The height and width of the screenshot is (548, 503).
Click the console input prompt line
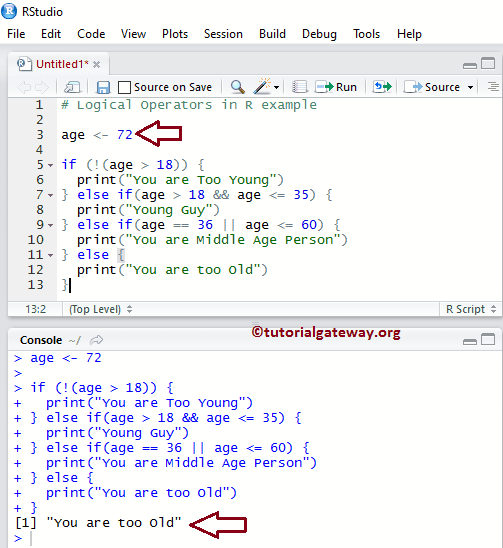tap(254, 539)
